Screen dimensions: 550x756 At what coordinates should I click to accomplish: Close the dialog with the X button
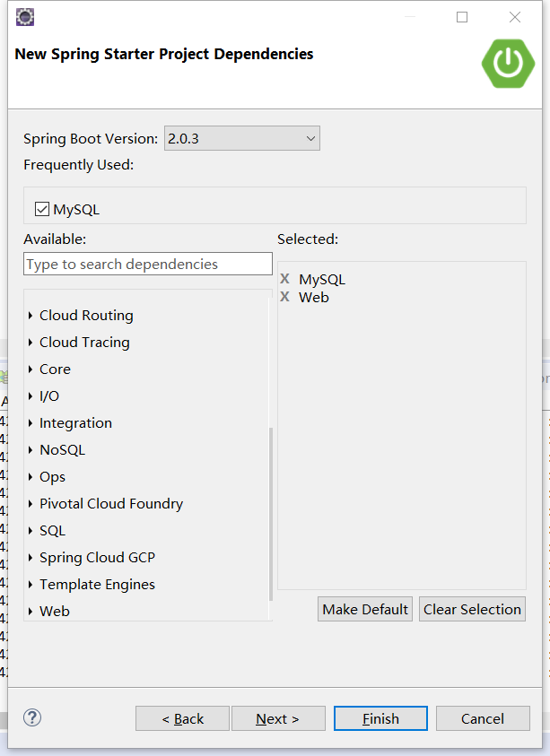[515, 17]
